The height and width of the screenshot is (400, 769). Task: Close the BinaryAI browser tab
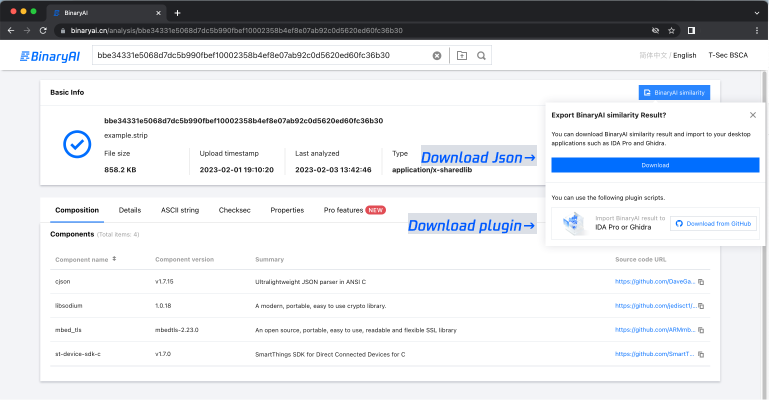[158, 13]
